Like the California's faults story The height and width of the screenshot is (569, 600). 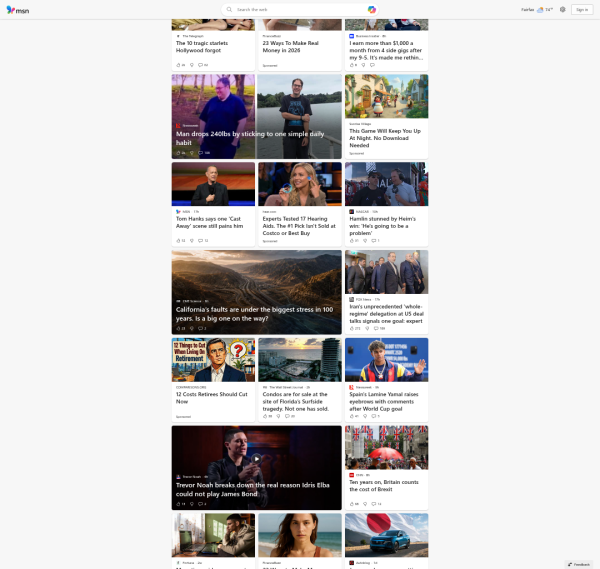click(x=180, y=328)
